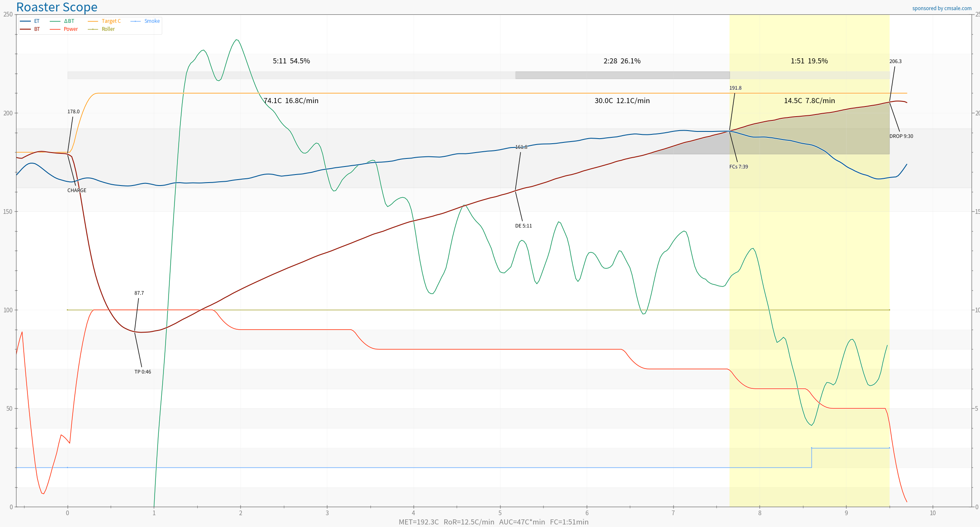Click Power legend entry
Image resolution: width=980 pixels, height=527 pixels.
click(71, 29)
